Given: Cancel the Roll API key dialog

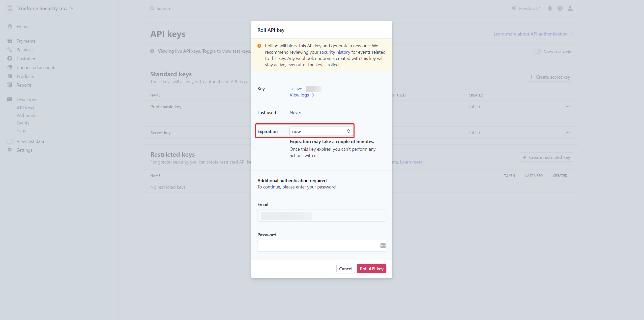Looking at the screenshot, I should [345, 269].
